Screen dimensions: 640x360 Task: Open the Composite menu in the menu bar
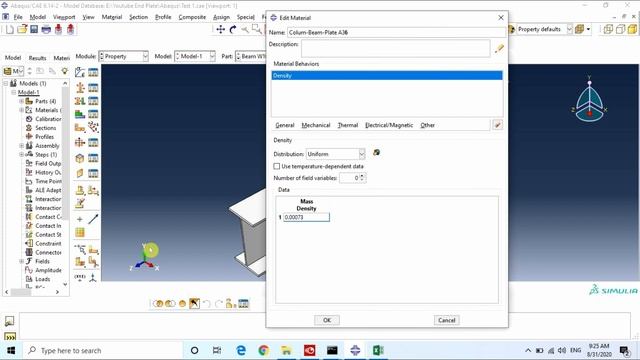click(x=192, y=17)
